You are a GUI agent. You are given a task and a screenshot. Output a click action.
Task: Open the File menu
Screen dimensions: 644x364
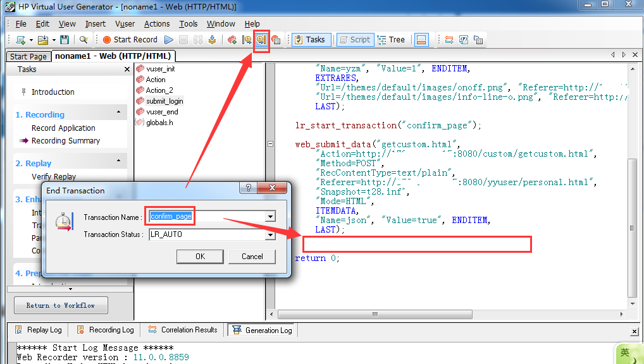(21, 24)
